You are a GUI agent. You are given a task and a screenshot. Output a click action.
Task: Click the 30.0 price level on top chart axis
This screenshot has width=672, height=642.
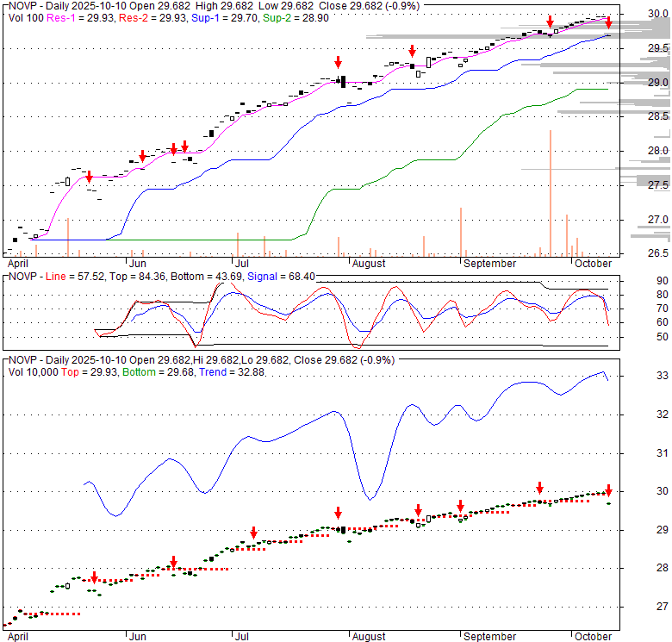[658, 14]
